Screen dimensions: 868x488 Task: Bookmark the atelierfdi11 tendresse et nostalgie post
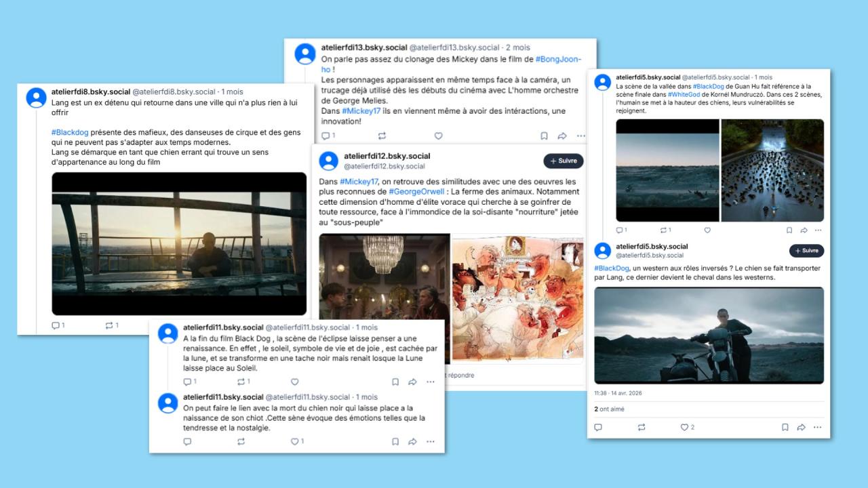coord(395,441)
